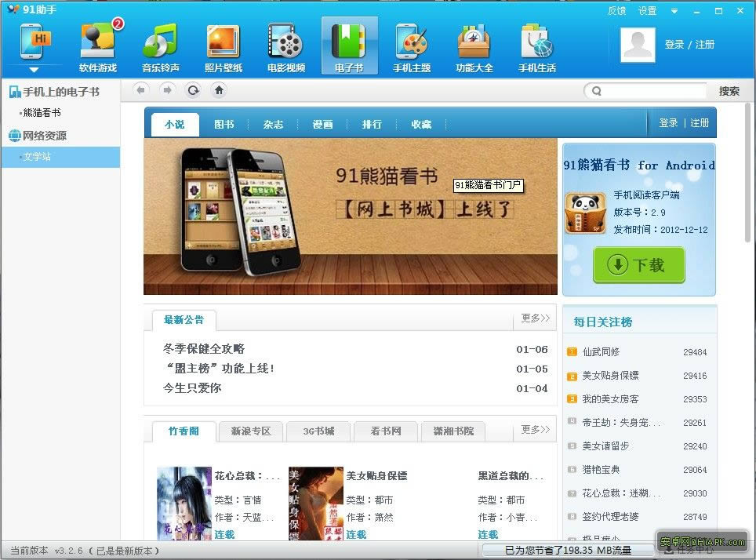Screen dimensions: 756x560
Task: Expand the device dropdown arrow under phone
Action: tap(34, 70)
